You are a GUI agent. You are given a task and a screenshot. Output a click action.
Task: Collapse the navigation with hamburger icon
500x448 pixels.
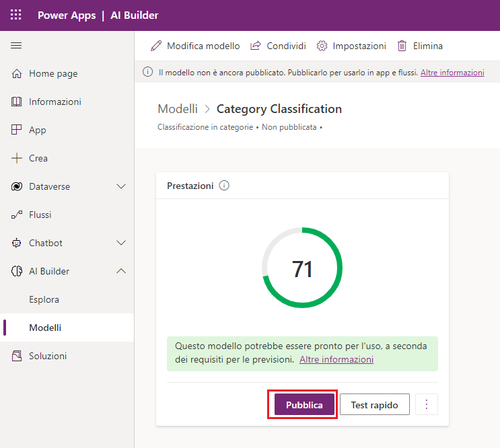16,46
